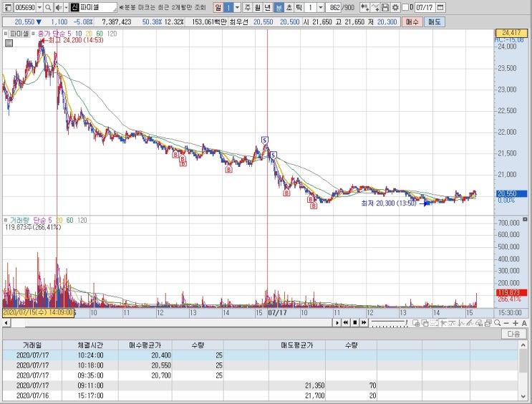Click the vertical-line drawing tool icon
This screenshot has width=532, height=404.
(460, 323)
